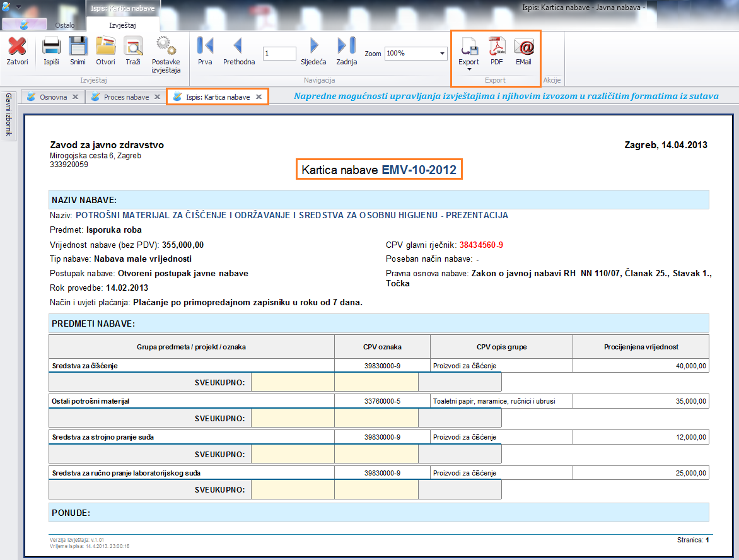Switch to the Ostalo ribbon tab
This screenshot has width=739, height=560.
64,25
